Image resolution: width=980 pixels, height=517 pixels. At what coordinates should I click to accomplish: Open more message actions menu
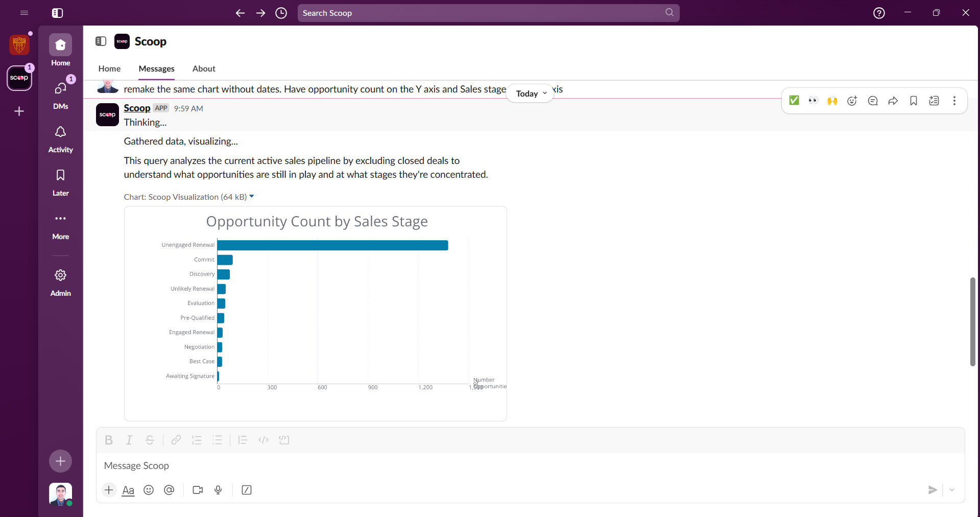[x=954, y=101]
